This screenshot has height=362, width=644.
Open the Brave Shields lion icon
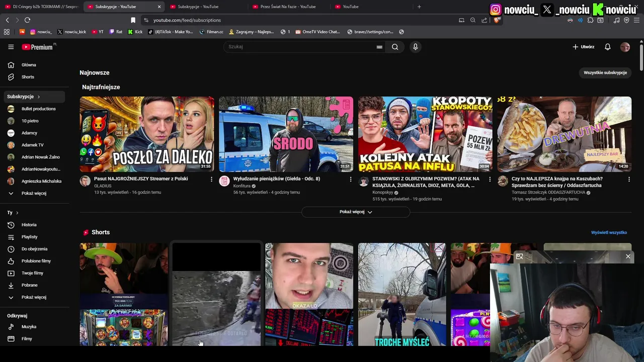(x=497, y=20)
